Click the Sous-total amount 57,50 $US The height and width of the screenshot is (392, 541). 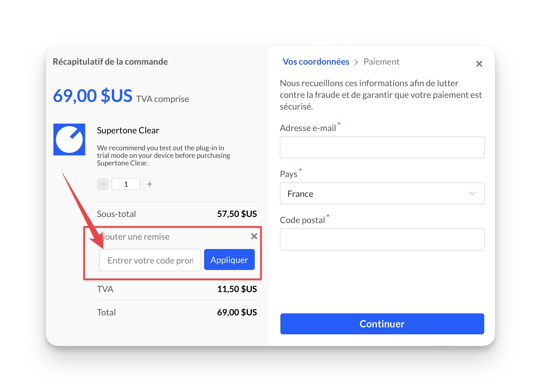tap(237, 214)
